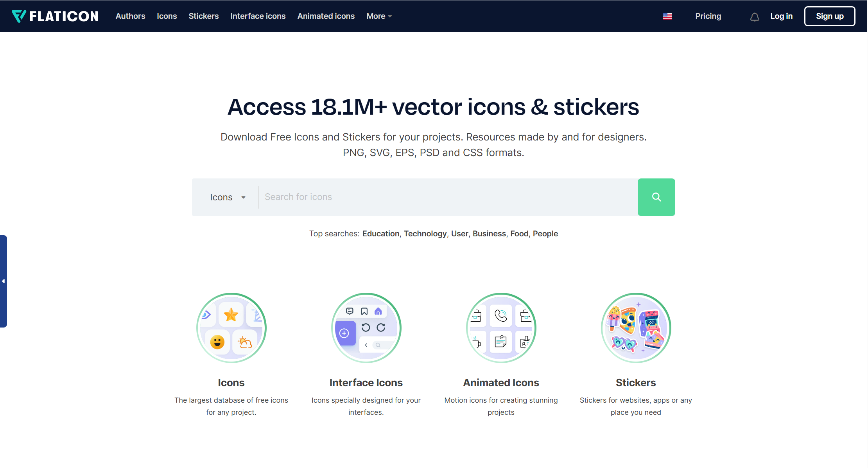The width and height of the screenshot is (868, 468).
Task: Expand the side panel arrow tab on the left
Action: click(4, 281)
